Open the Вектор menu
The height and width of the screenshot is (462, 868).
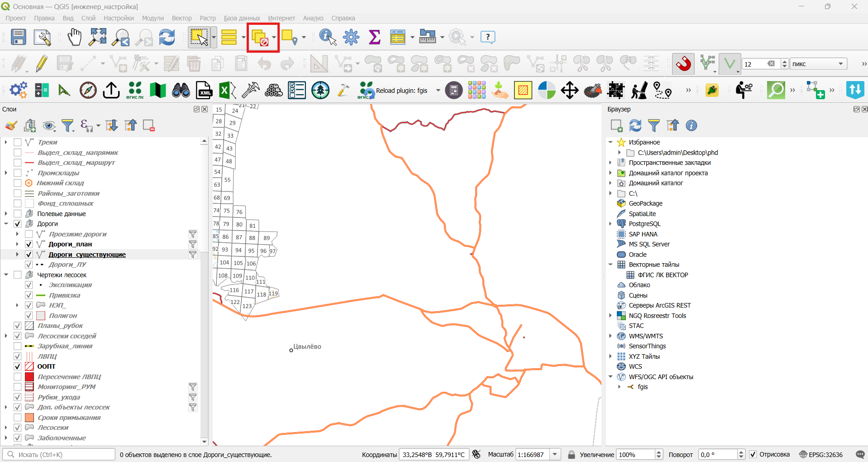pyautogui.click(x=181, y=18)
